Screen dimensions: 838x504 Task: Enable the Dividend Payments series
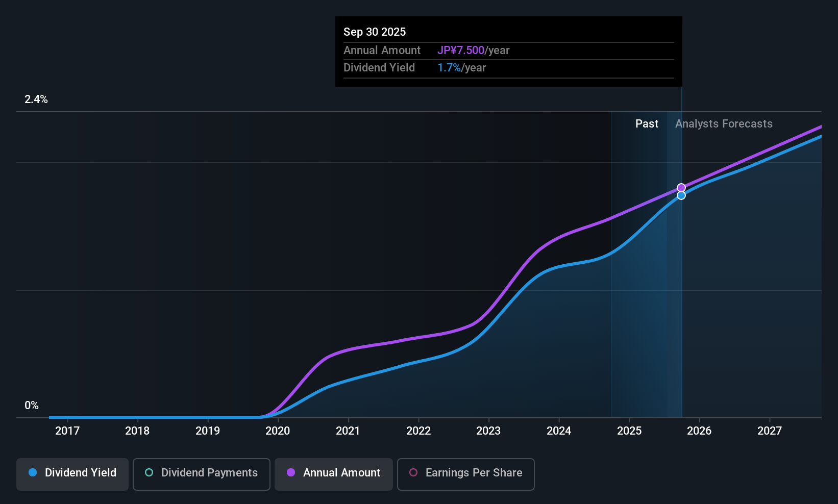pos(202,474)
